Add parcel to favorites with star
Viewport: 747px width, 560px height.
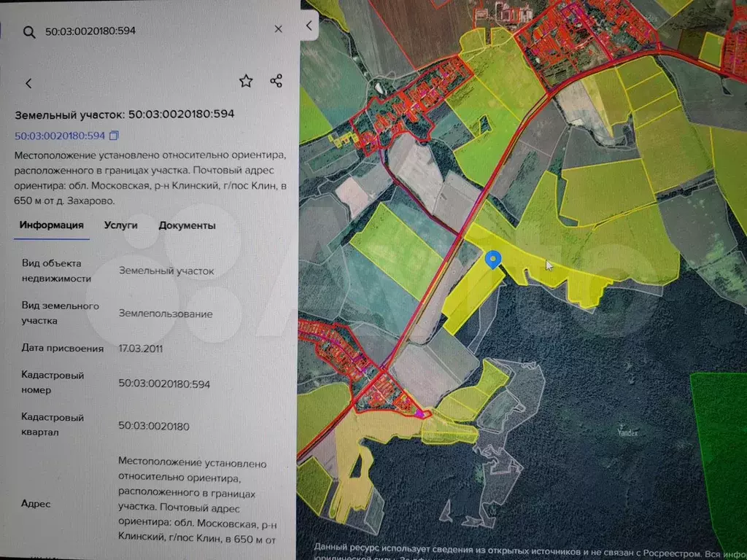point(246,81)
